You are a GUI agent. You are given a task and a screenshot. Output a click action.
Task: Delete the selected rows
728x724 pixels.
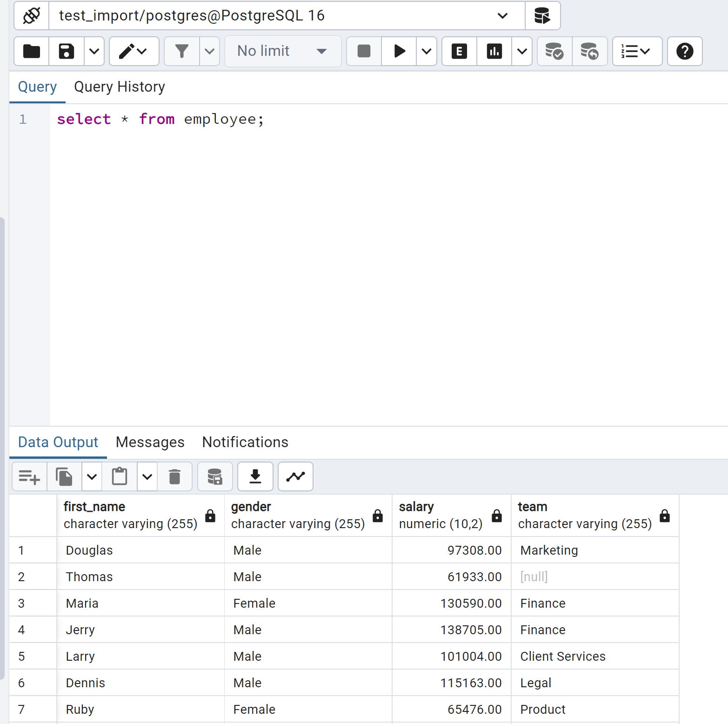coord(175,476)
